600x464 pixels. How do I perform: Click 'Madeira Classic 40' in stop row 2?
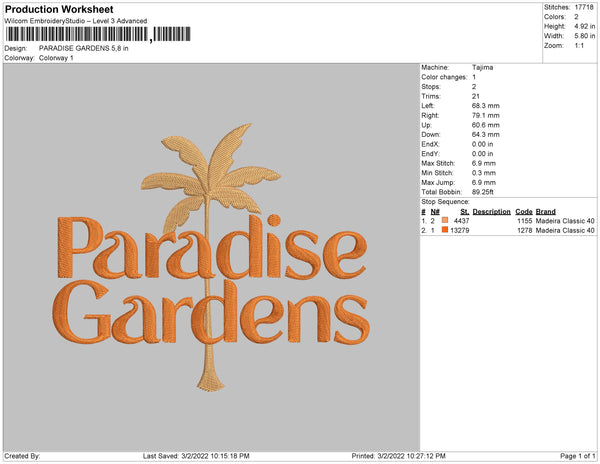pos(565,230)
